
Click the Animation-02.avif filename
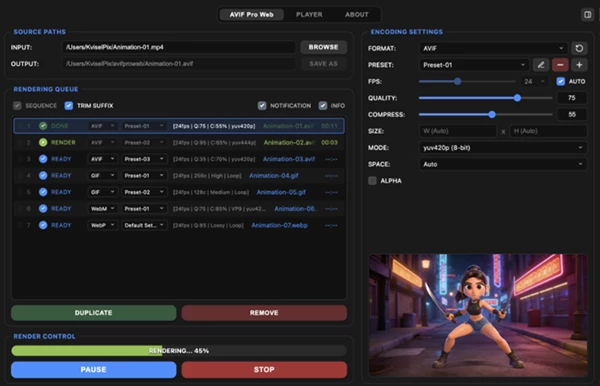pos(289,142)
